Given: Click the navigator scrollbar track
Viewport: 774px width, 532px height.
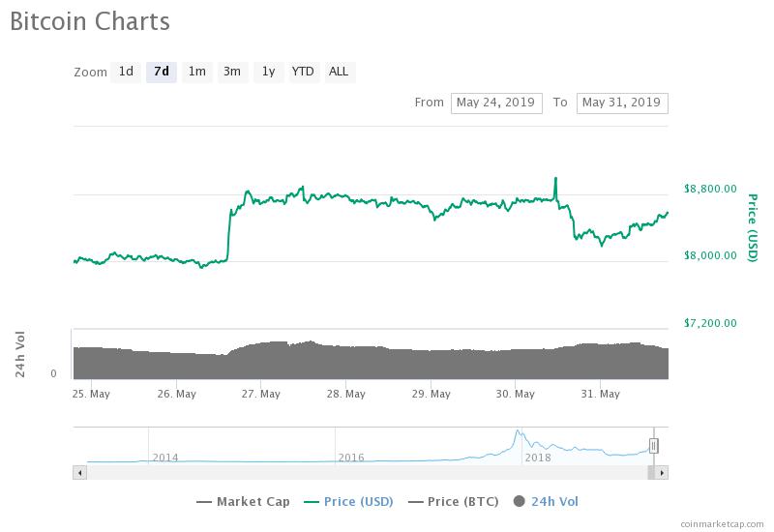Looking at the screenshot, I should click(367, 473).
